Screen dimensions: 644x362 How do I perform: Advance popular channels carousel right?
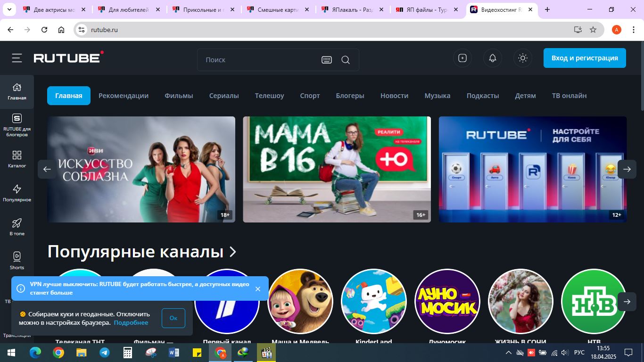coord(627,302)
